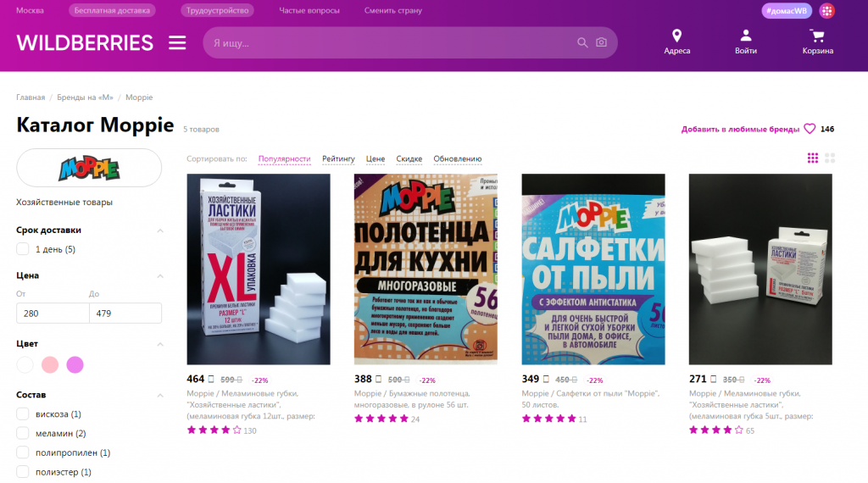Click the maximum price field 479
The image size is (868, 483).
(x=125, y=314)
